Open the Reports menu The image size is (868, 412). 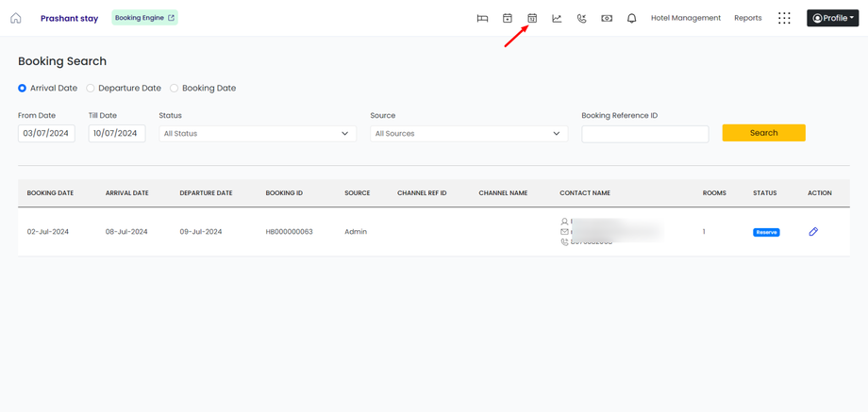[748, 18]
